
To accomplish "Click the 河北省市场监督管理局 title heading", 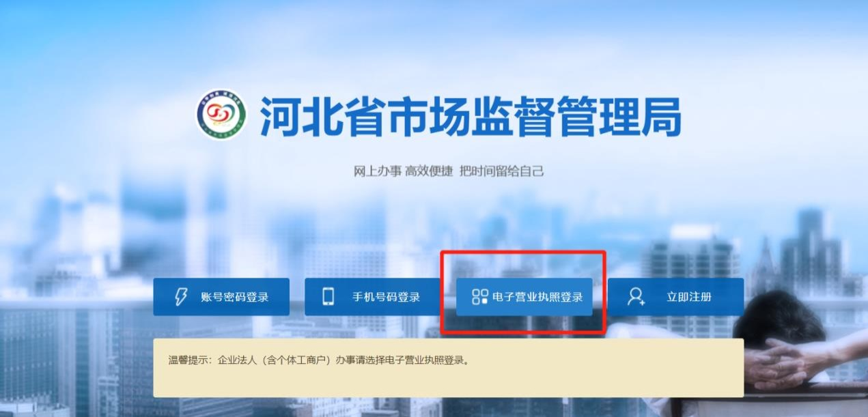I will click(x=471, y=116).
